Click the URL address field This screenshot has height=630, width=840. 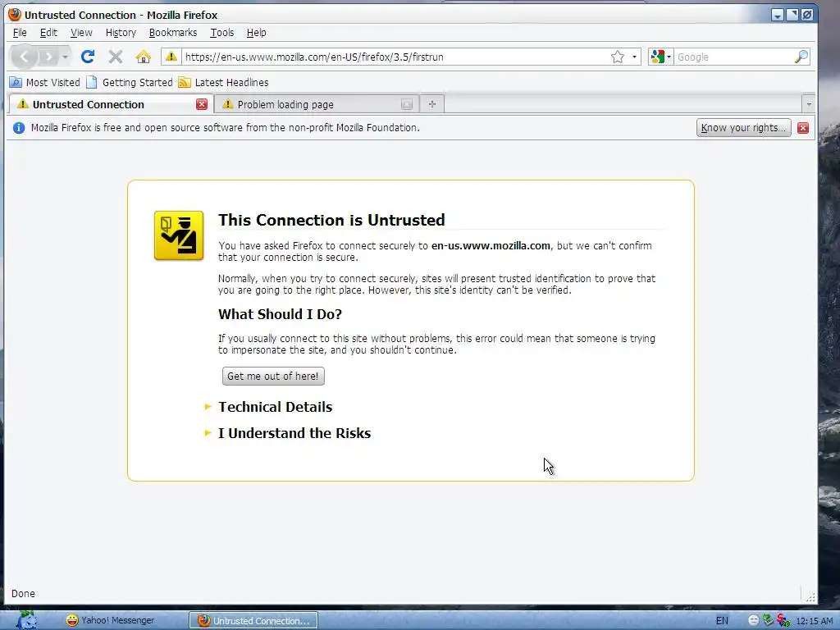pyautogui.click(x=395, y=57)
